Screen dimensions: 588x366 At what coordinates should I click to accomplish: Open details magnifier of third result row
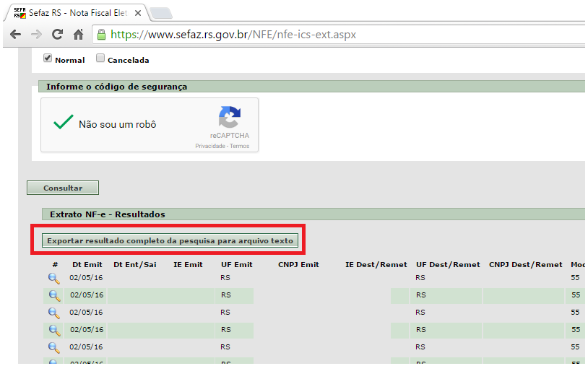(54, 313)
